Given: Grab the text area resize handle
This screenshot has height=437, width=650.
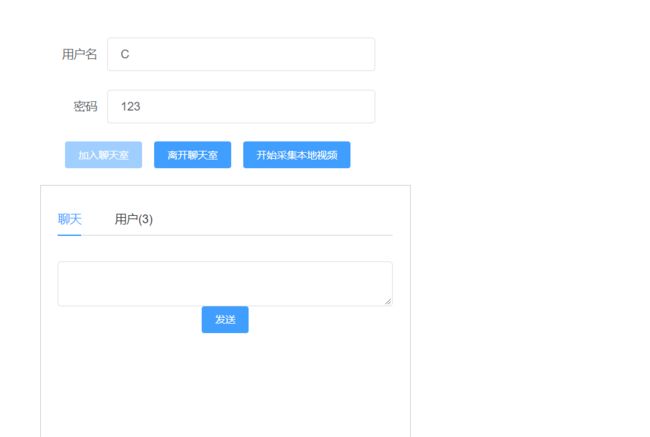Looking at the screenshot, I should click(388, 301).
